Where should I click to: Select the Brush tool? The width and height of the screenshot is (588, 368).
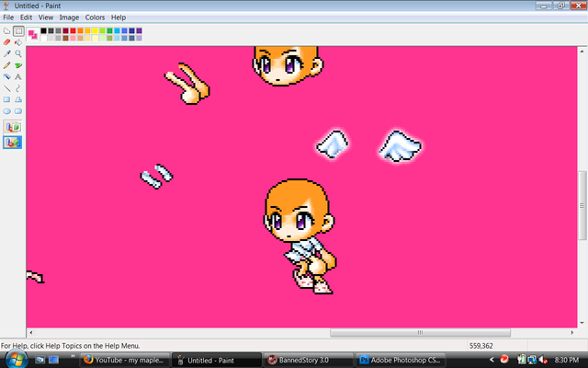(18, 65)
